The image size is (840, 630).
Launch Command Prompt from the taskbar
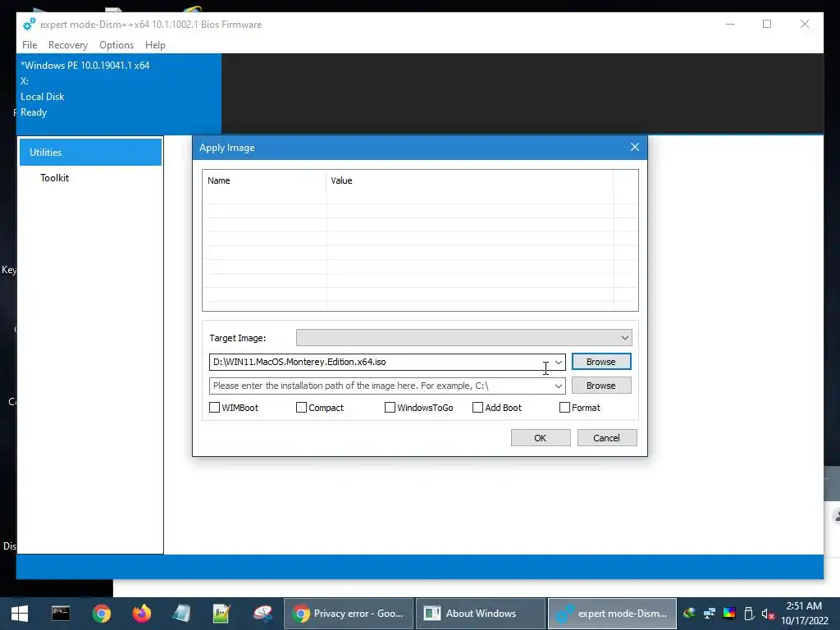click(61, 613)
